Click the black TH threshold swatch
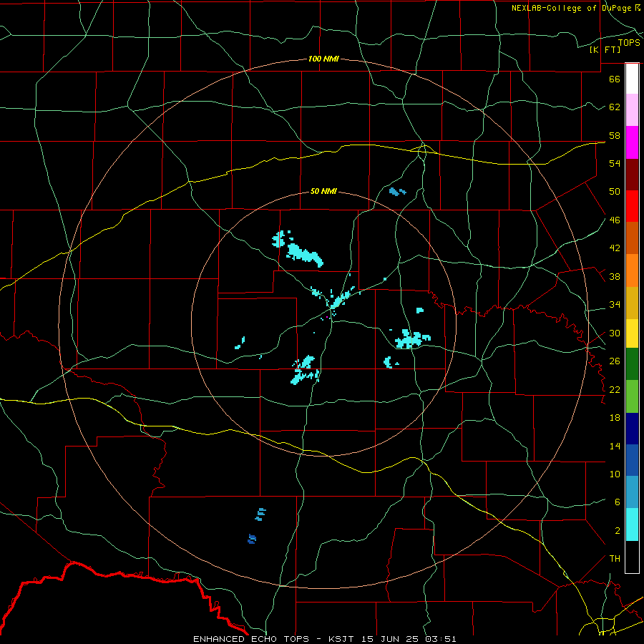The width and height of the screenshot is (644, 644). coord(632,557)
